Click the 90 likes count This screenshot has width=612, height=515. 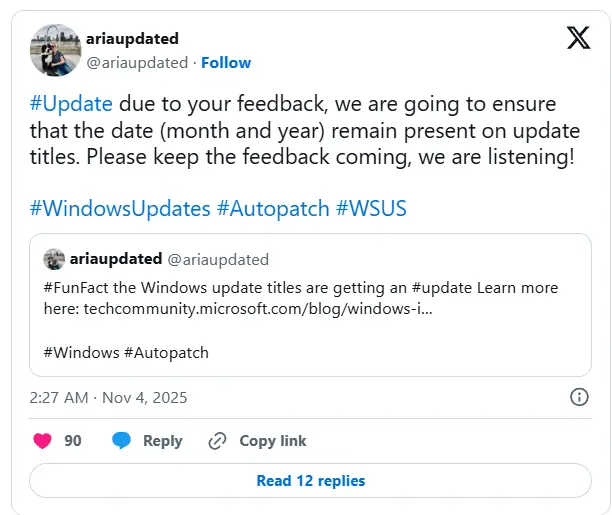tap(73, 441)
